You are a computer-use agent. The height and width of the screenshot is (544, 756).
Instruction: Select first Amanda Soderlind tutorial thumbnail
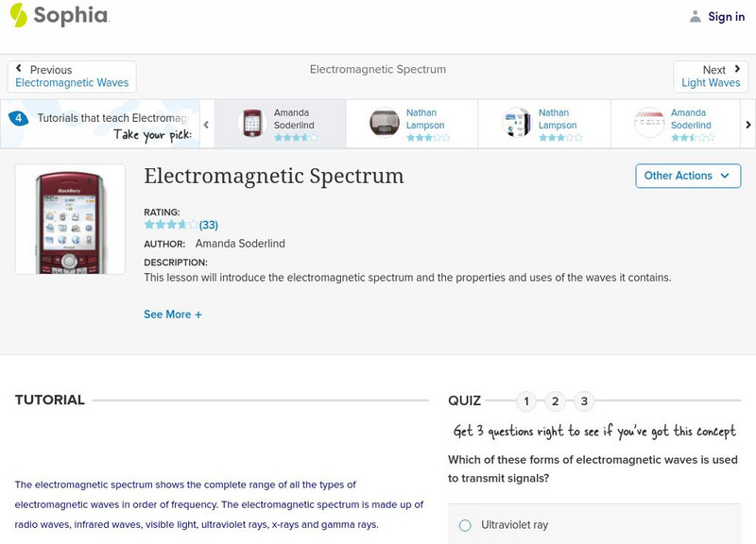pos(251,124)
